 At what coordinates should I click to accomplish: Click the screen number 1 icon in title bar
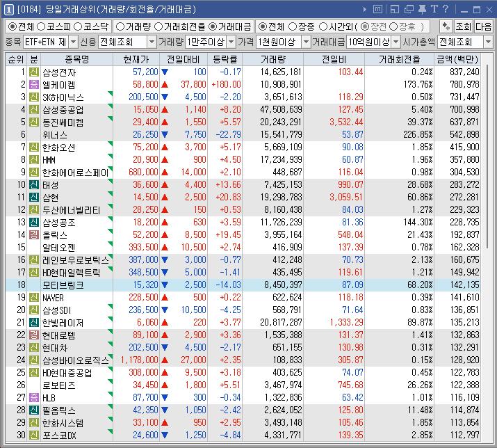[9, 10]
